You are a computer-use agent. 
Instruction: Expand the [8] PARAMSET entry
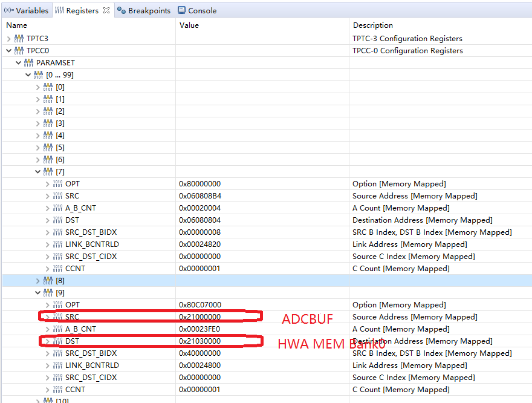[x=37, y=280]
